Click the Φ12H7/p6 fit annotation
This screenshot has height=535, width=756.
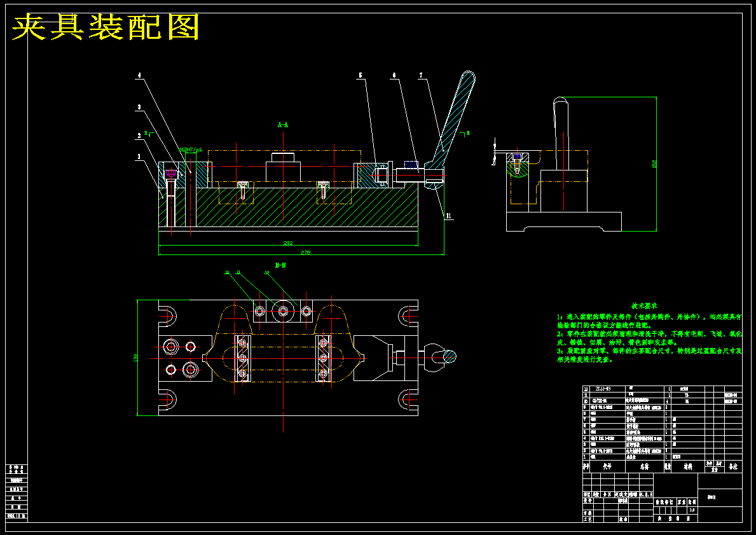[x=191, y=149]
